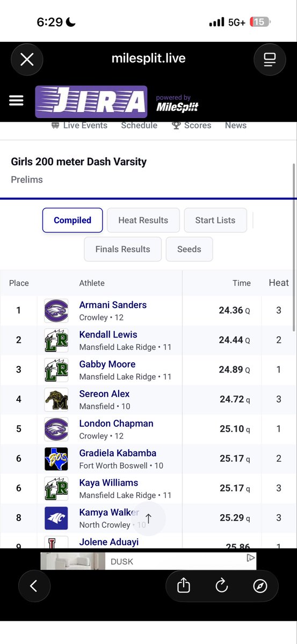Switch to Heat Results tab
The image size is (297, 644).
coord(143,220)
